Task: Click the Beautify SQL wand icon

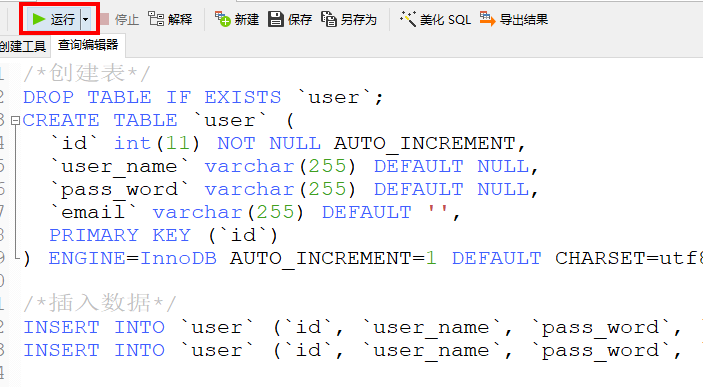Action: (408, 19)
